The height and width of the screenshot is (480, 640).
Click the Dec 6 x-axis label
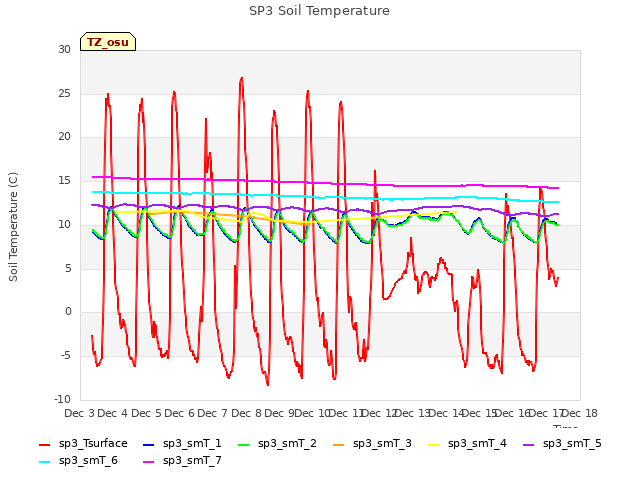tap(180, 413)
